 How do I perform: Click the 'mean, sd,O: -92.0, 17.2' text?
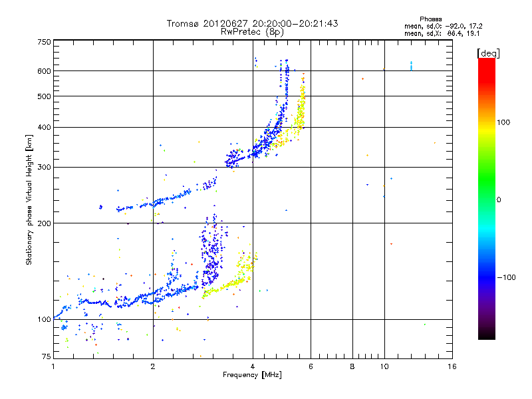coord(443,26)
